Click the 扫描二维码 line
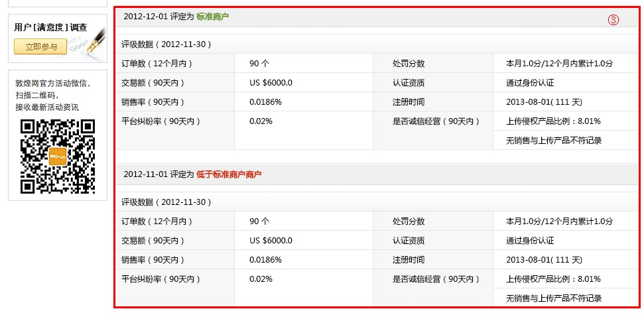Viewport: 644px width, 313px height. (37, 95)
